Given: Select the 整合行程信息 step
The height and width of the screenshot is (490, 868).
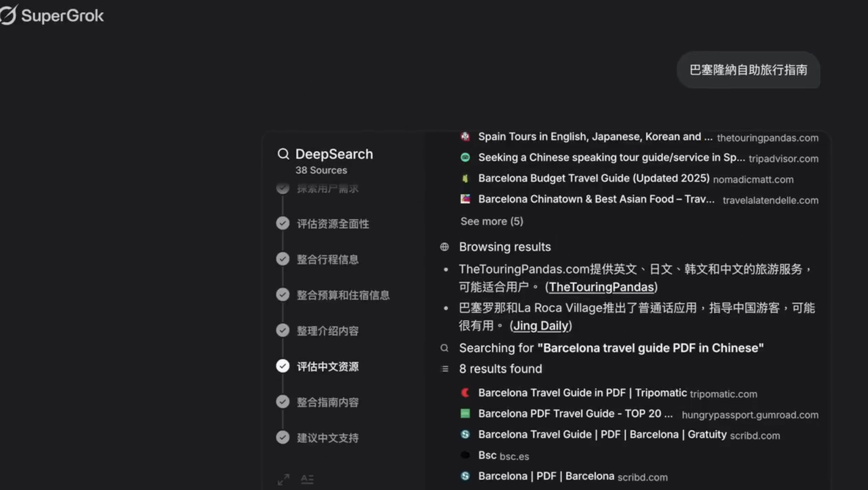Looking at the screenshot, I should [328, 259].
